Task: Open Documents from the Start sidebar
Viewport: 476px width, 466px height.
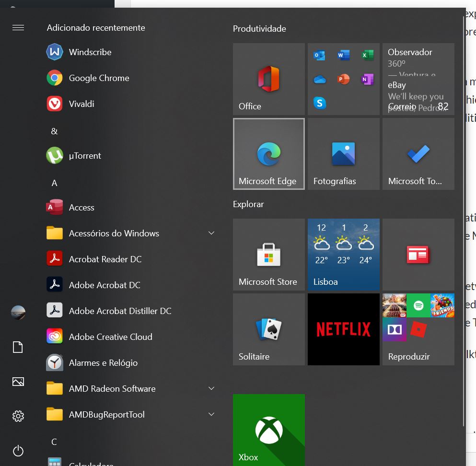Action: pyautogui.click(x=18, y=347)
